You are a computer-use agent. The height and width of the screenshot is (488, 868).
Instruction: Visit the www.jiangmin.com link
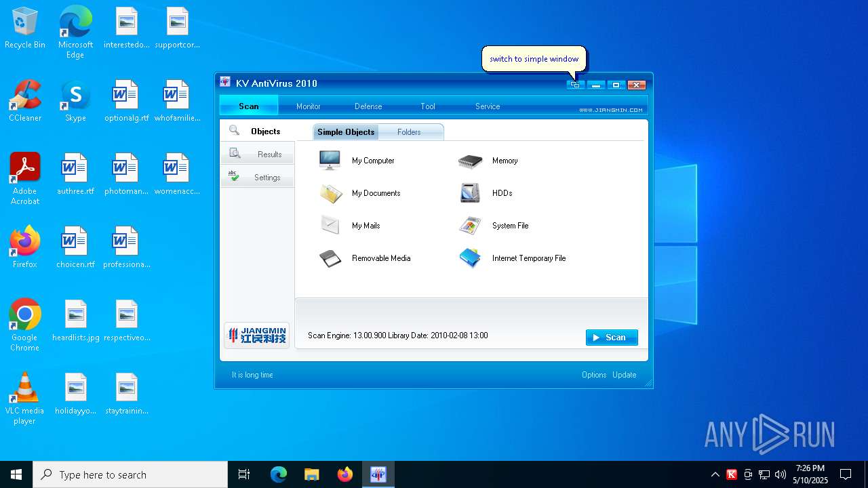pos(611,110)
